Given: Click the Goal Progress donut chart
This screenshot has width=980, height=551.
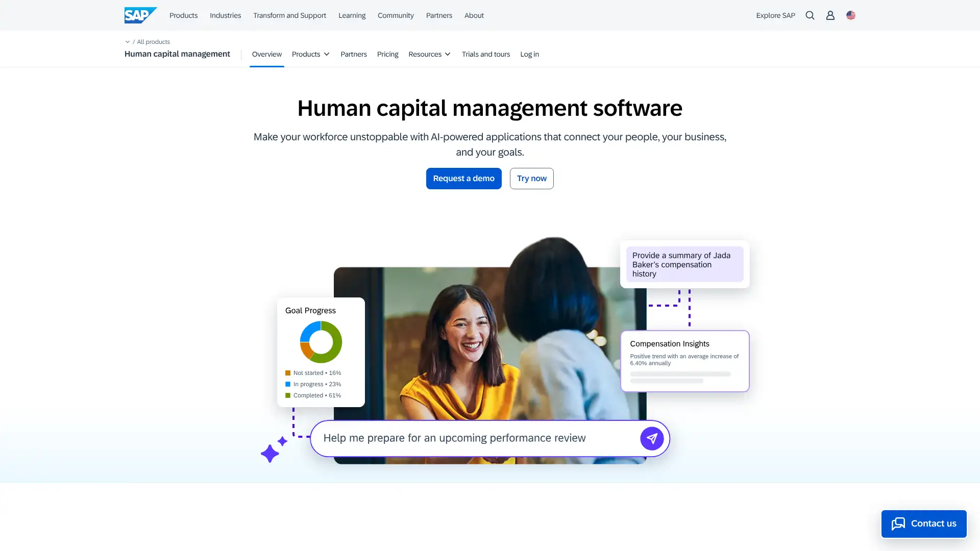Looking at the screenshot, I should (321, 342).
